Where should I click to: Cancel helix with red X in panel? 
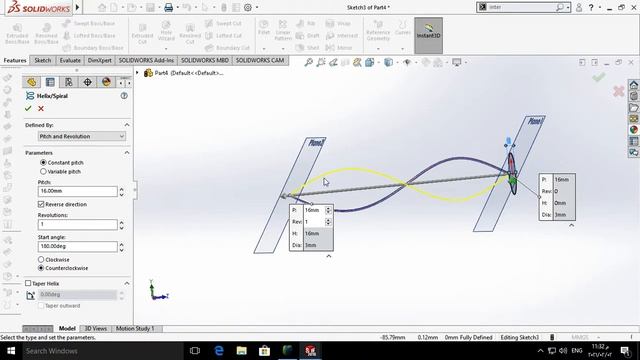tap(41, 109)
